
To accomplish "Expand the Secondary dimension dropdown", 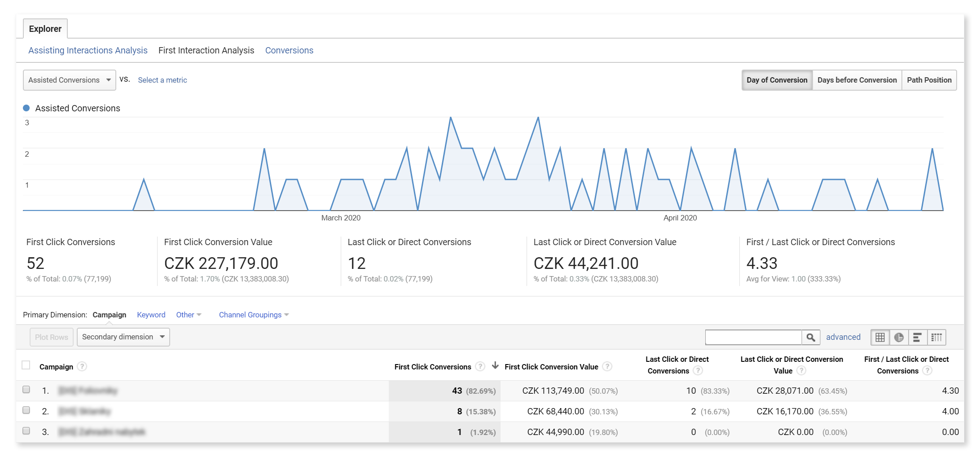I will tap(123, 337).
